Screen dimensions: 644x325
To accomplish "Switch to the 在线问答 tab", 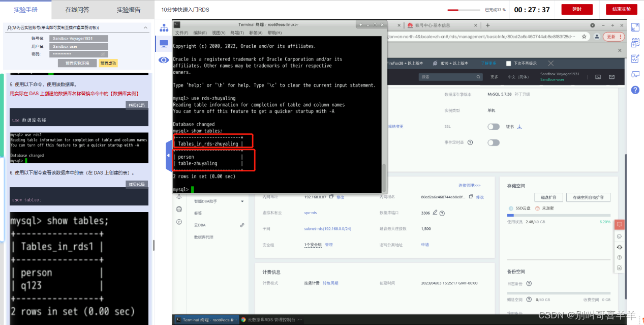I will coord(77,9).
